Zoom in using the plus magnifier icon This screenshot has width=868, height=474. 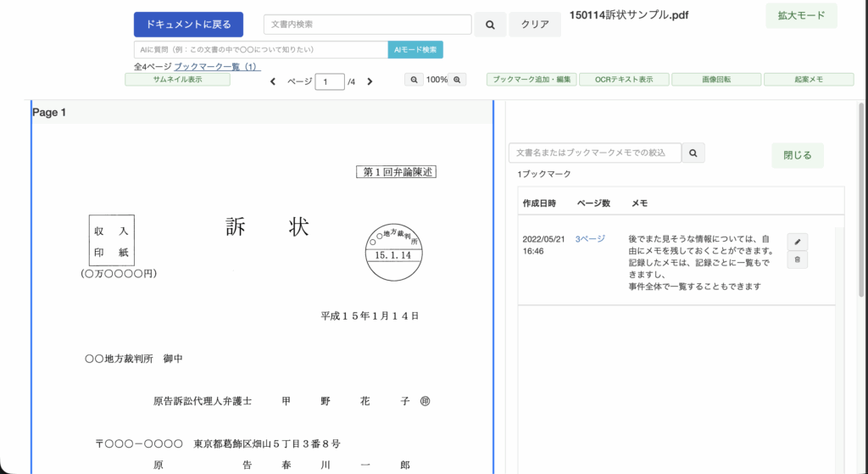(458, 80)
